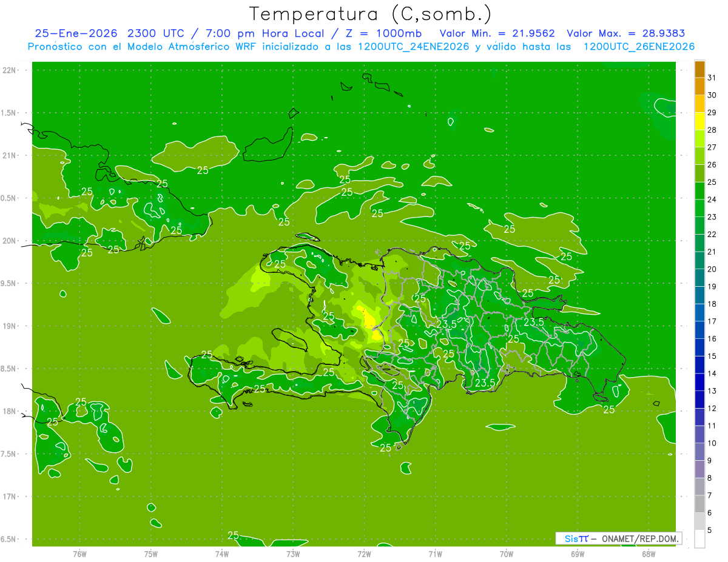Click the 22N latitude axis label
The height and width of the screenshot is (562, 728).
click(x=10, y=70)
